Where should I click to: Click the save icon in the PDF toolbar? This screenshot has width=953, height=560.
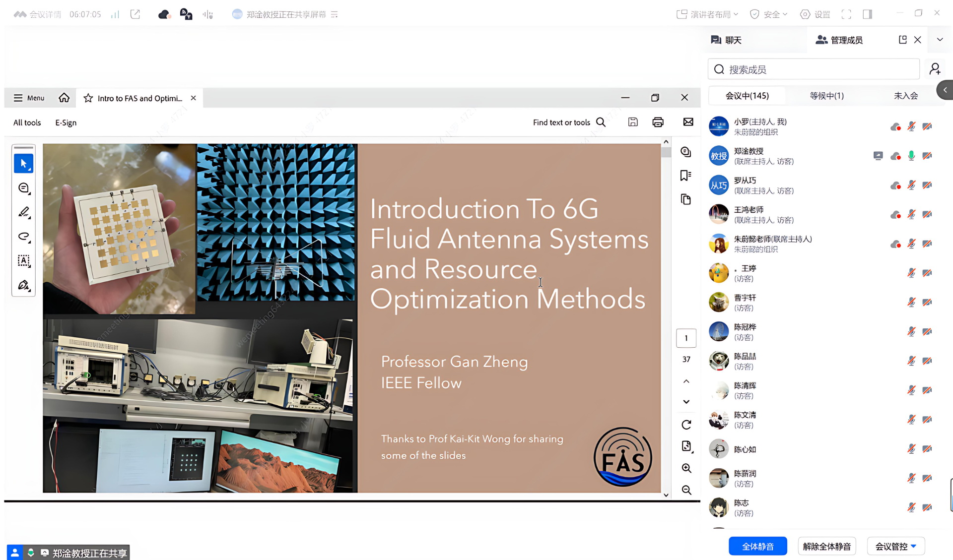[x=633, y=122]
